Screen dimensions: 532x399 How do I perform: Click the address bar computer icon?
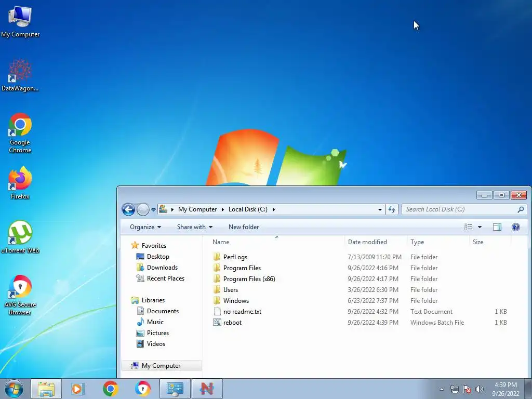(x=163, y=209)
